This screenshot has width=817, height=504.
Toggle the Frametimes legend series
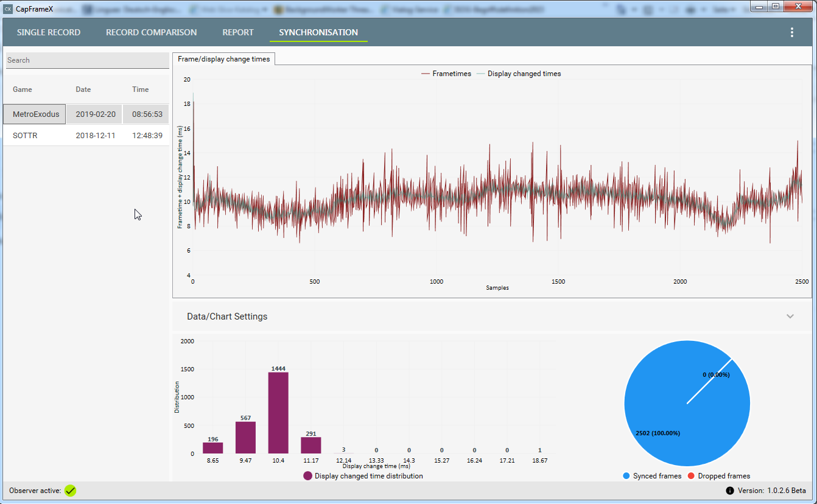point(446,74)
